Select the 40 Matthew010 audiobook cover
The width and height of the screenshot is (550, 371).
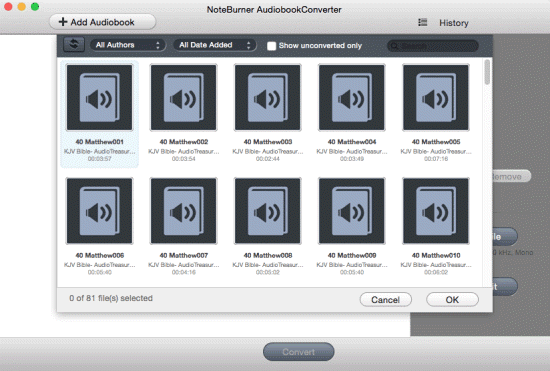click(436, 211)
